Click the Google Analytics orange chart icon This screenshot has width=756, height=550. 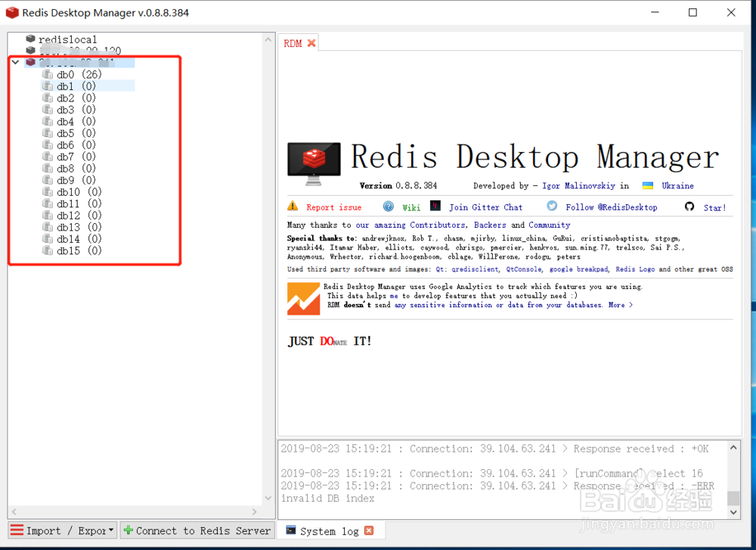tap(303, 299)
